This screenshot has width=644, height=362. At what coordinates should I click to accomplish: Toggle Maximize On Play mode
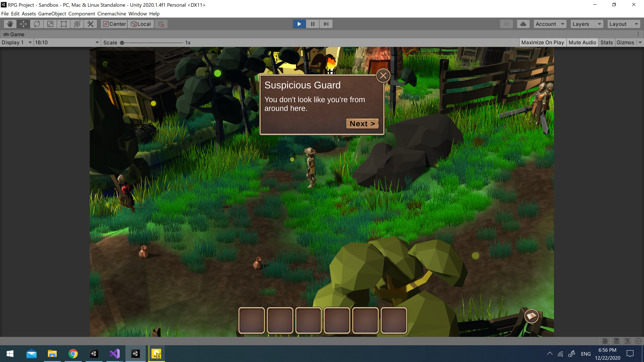click(x=542, y=42)
